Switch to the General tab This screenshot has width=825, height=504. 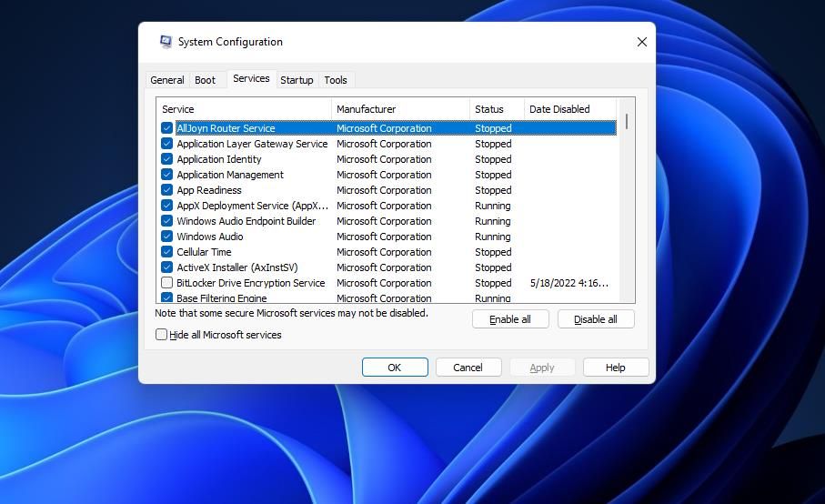(x=167, y=80)
